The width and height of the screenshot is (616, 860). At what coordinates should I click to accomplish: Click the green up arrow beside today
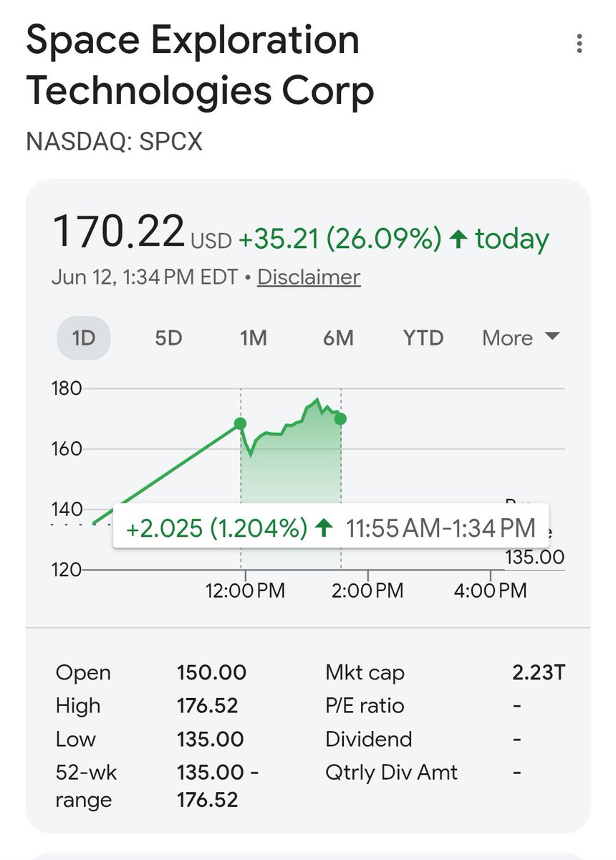click(x=458, y=239)
